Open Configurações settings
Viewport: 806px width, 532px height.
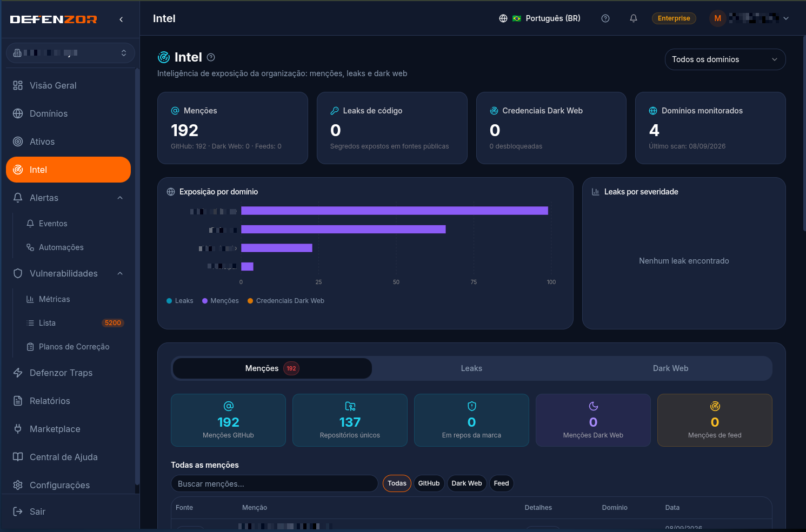tap(68, 485)
